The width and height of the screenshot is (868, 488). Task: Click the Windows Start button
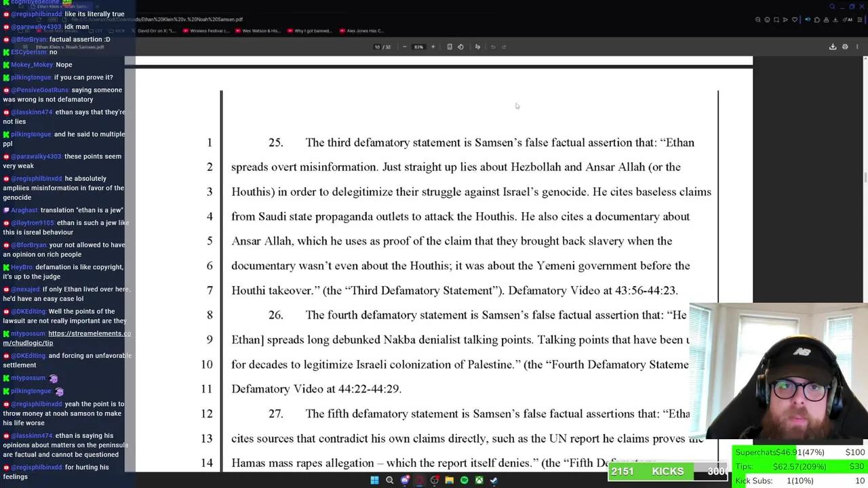pyautogui.click(x=374, y=481)
